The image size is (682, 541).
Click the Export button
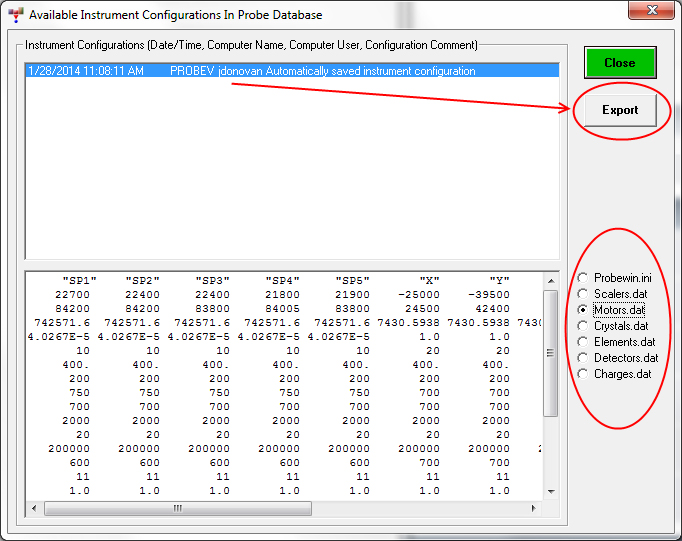pyautogui.click(x=620, y=110)
